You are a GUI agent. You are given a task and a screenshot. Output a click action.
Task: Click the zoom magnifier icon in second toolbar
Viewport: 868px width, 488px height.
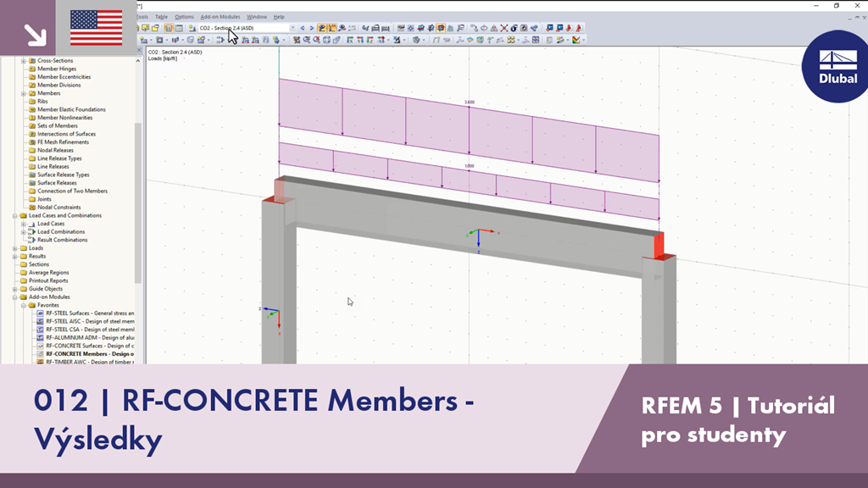click(x=307, y=40)
